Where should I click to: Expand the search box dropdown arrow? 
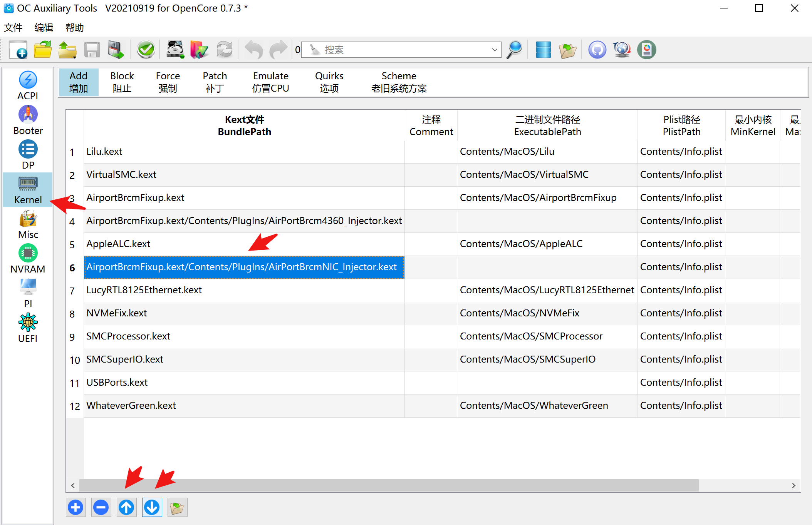pyautogui.click(x=495, y=50)
